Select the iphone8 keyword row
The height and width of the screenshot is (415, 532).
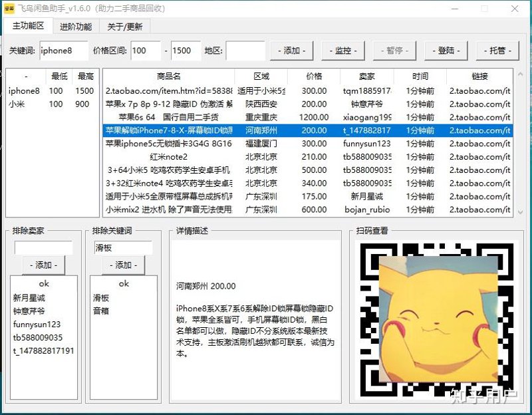(x=53, y=91)
